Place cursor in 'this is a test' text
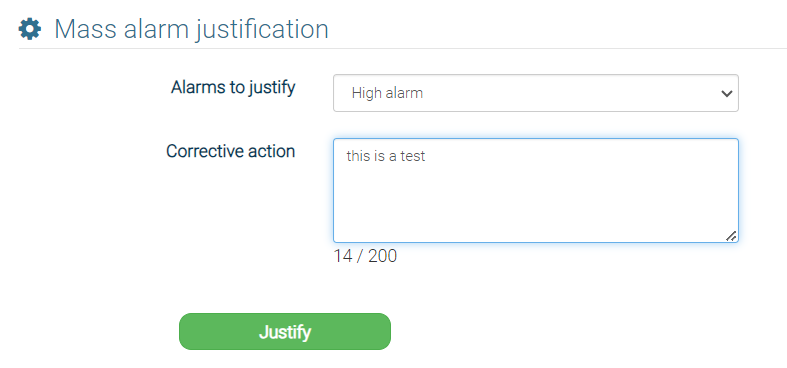The width and height of the screenshot is (787, 368). (385, 156)
